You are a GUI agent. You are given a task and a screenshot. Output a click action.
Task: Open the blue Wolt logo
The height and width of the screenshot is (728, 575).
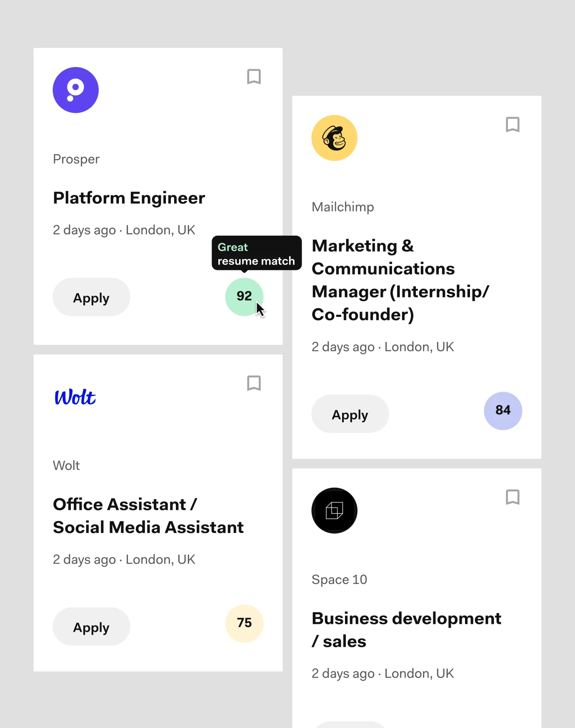click(75, 397)
